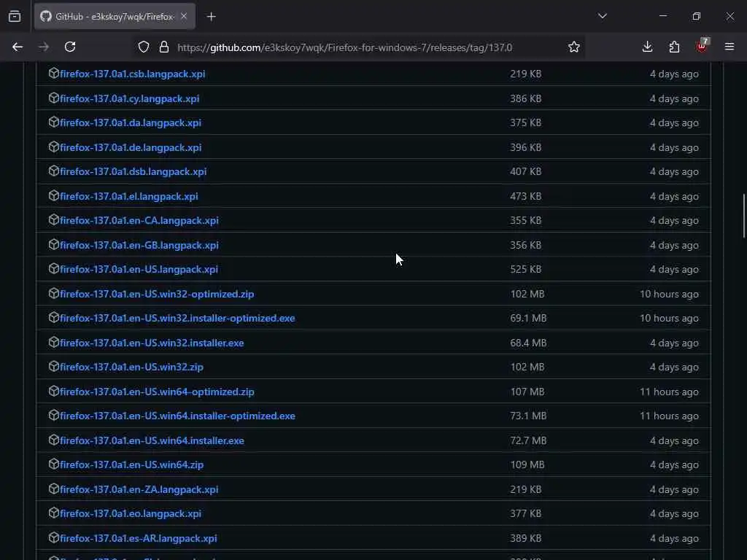747x560 pixels.
Task: Download firefox-137.0a1.en-US.win64.zip
Action: coord(131,464)
